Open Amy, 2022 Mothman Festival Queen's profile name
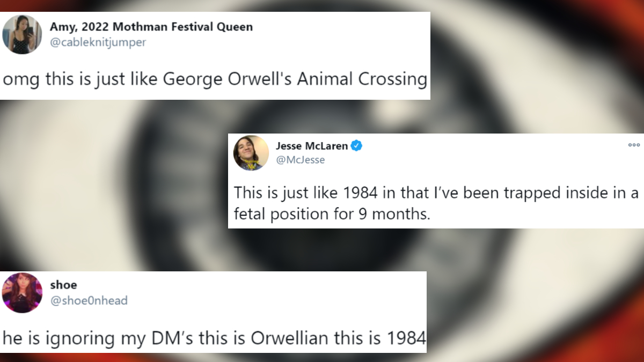Viewport: 644px width, 362px height. pyautogui.click(x=151, y=26)
